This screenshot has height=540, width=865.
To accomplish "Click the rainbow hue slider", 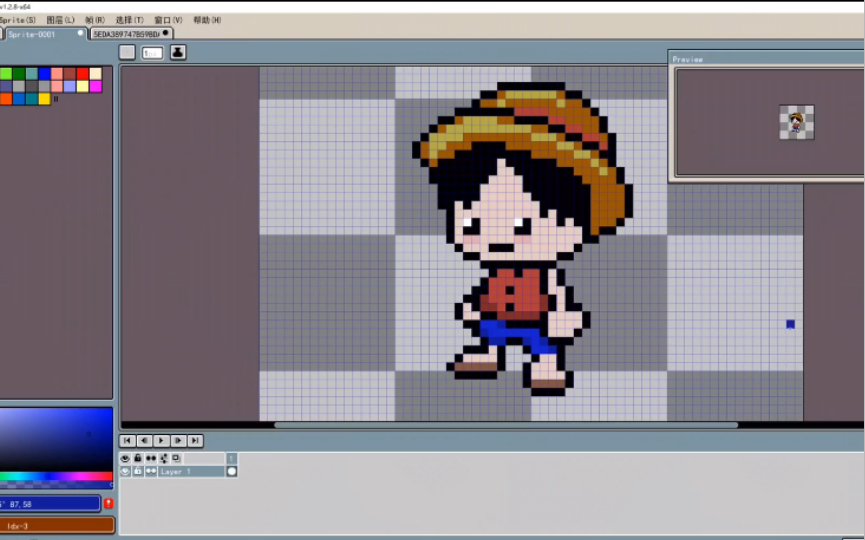I will 56,477.
